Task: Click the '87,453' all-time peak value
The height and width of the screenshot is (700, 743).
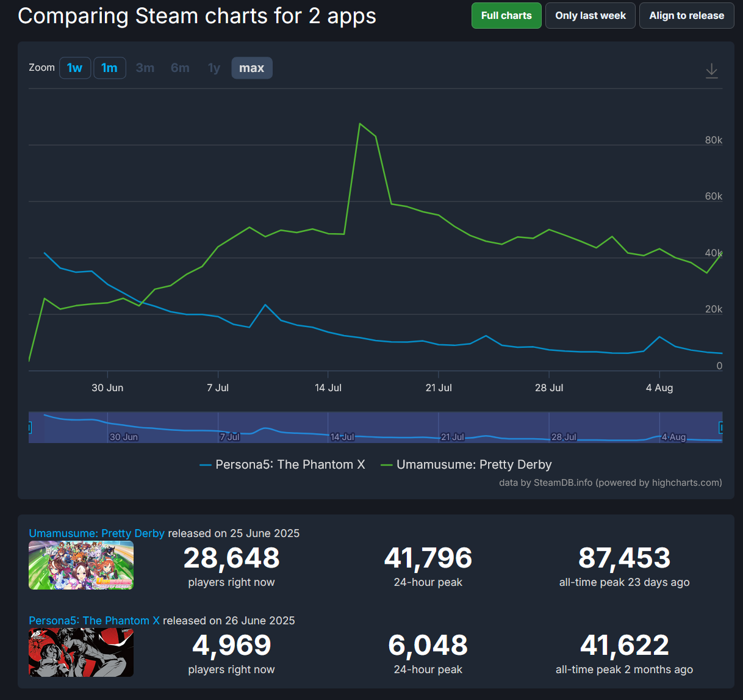Action: tap(624, 558)
